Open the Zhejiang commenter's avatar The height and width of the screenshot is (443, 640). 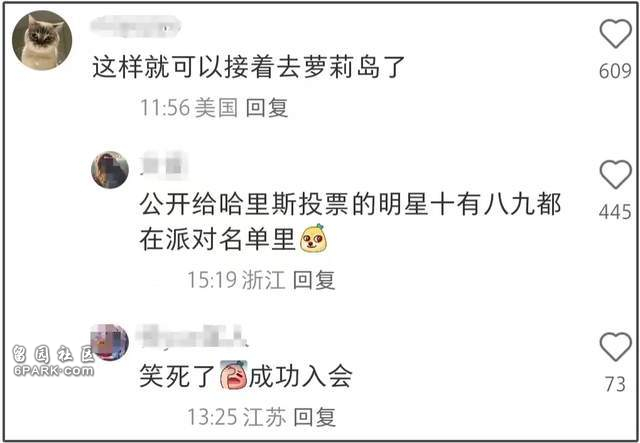click(x=110, y=169)
